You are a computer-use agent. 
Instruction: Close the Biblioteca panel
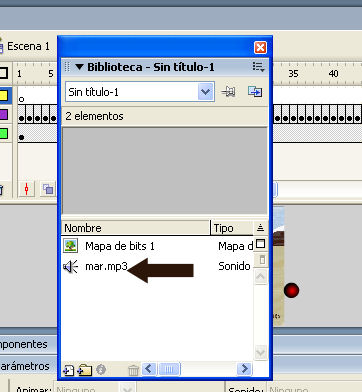coord(260,48)
